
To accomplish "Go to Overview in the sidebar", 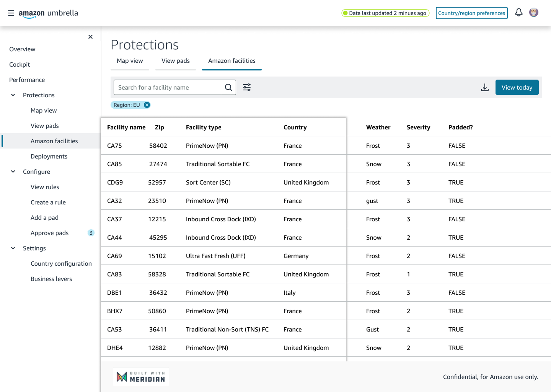I will (22, 49).
